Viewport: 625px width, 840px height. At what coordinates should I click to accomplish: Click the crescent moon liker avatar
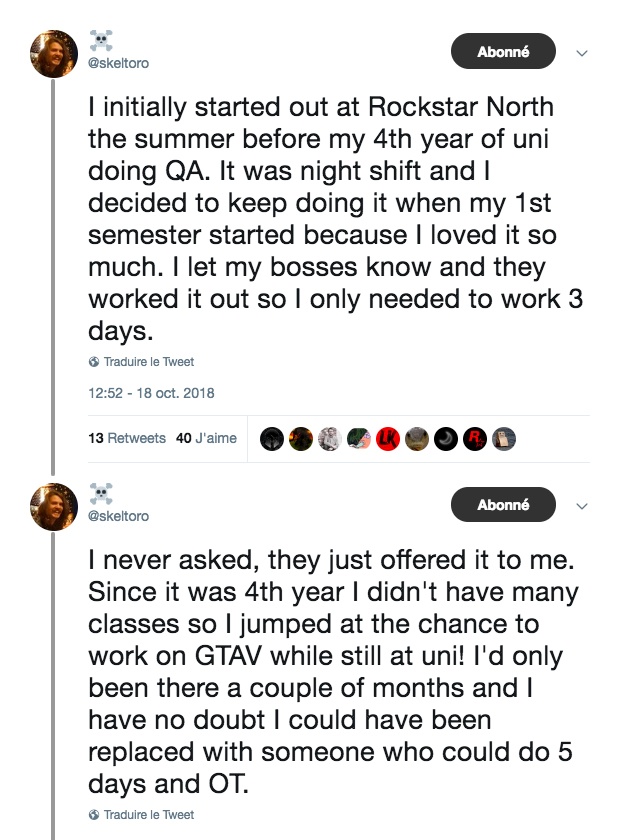tap(446, 438)
